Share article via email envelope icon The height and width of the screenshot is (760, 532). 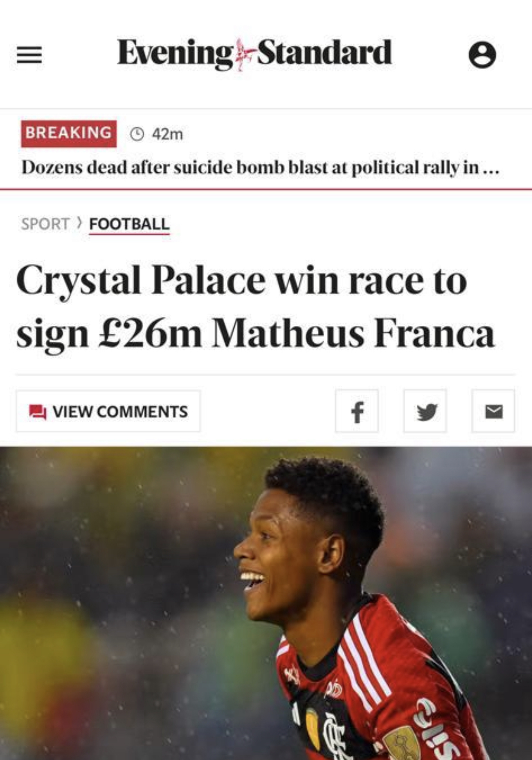493,411
